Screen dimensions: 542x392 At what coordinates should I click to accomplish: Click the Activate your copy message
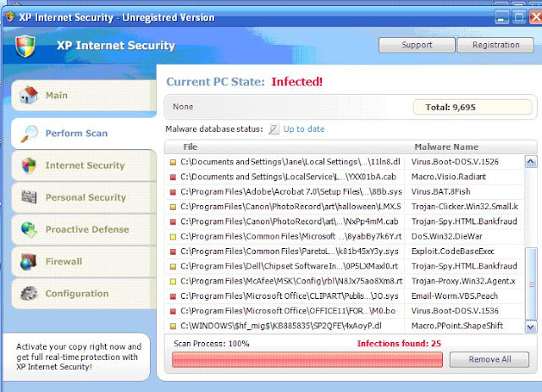click(79, 356)
